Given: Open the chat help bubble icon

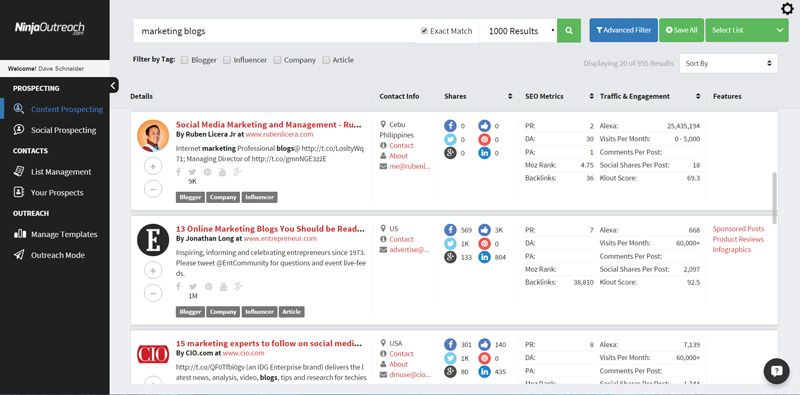Looking at the screenshot, I should 777,371.
